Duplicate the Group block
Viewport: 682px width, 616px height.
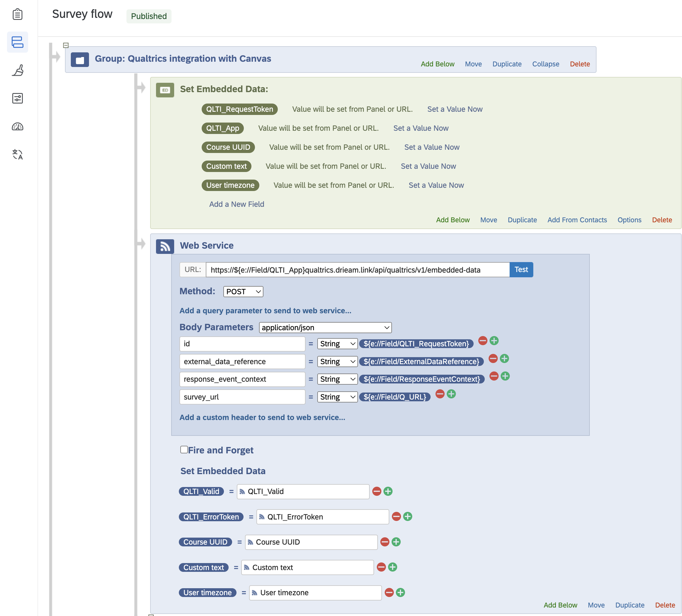pos(507,64)
